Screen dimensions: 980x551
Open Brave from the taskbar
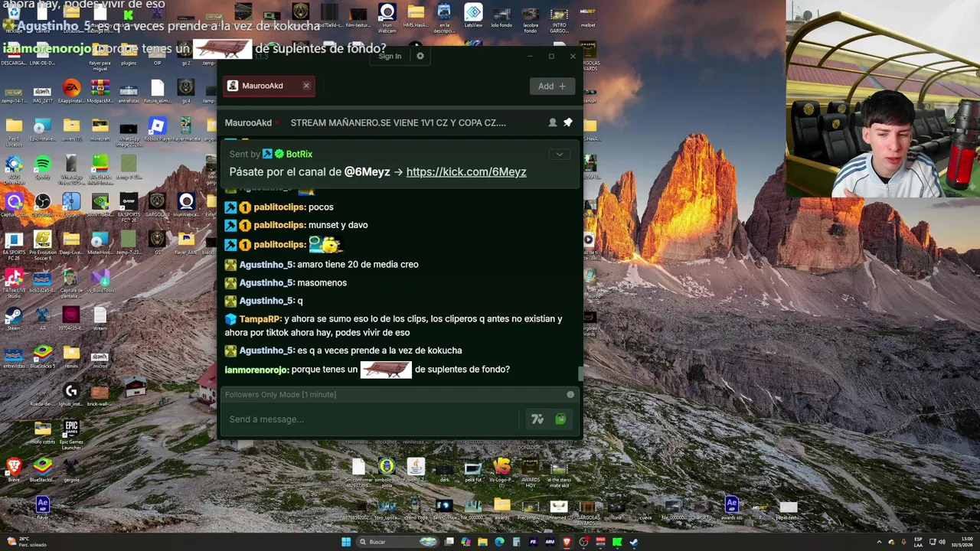click(567, 542)
